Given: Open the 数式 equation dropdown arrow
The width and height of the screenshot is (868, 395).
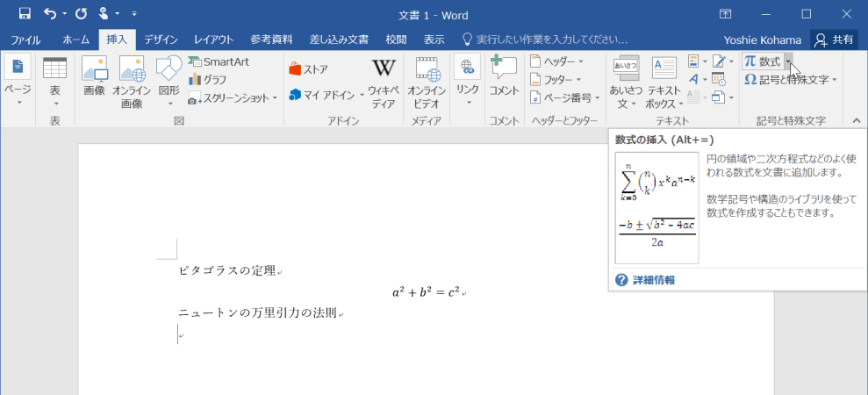Looking at the screenshot, I should (788, 61).
